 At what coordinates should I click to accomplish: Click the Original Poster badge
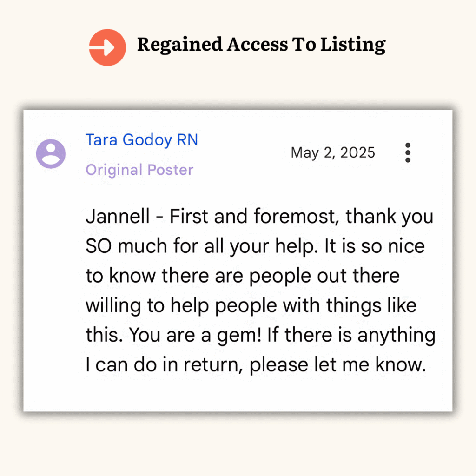[x=139, y=170]
